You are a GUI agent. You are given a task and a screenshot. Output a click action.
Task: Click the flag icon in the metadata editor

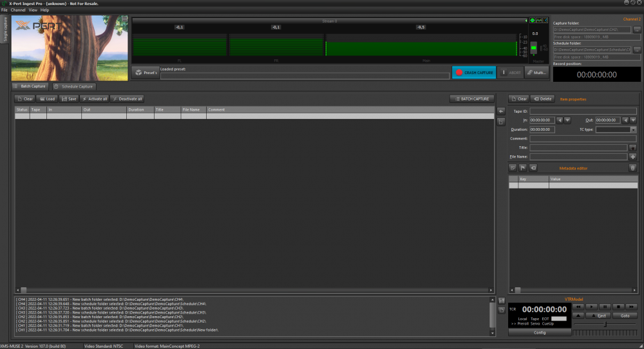pos(523,168)
